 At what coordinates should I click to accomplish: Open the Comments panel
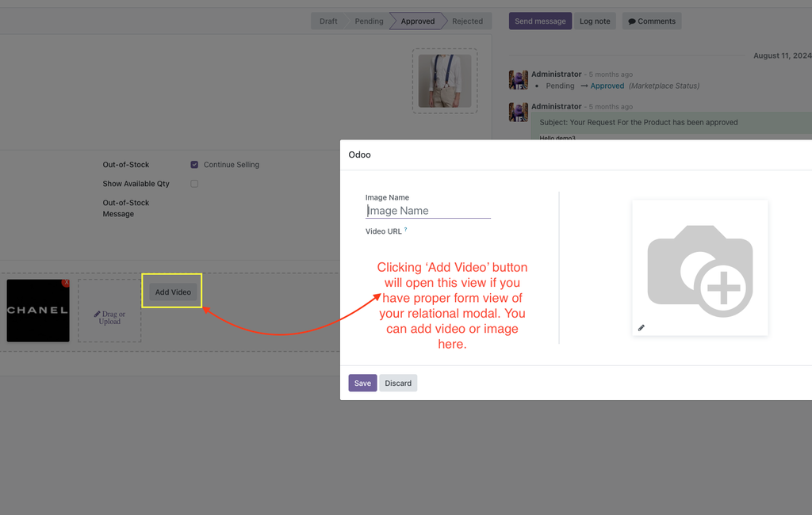tap(651, 21)
